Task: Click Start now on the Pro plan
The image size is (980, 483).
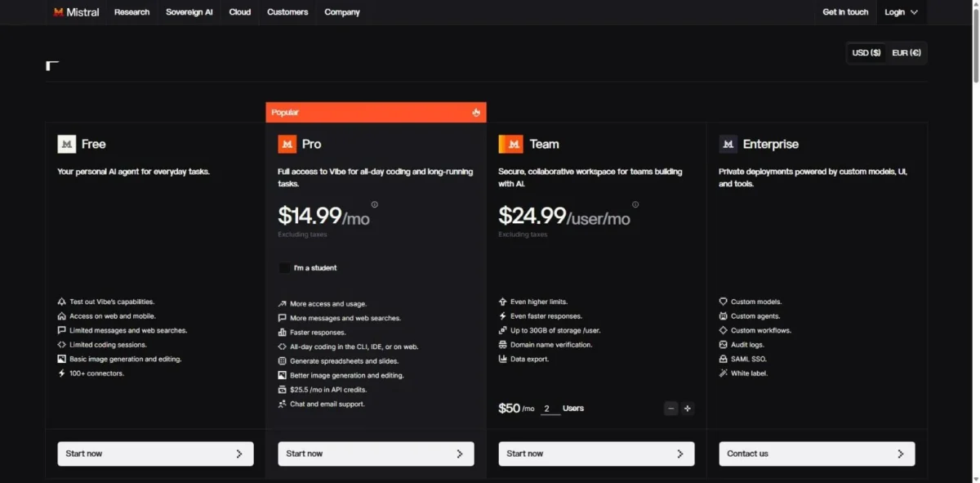Action: click(x=376, y=454)
